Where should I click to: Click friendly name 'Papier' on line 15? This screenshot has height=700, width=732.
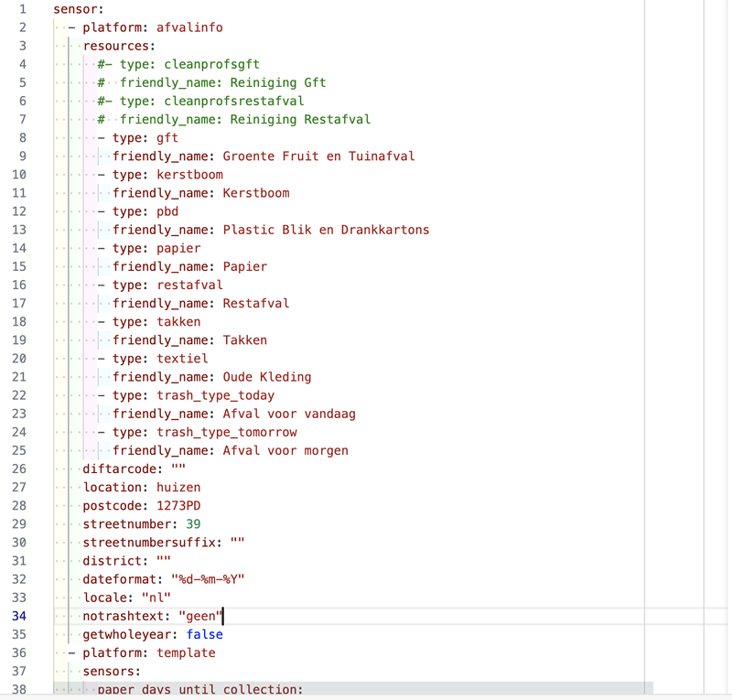point(244,266)
